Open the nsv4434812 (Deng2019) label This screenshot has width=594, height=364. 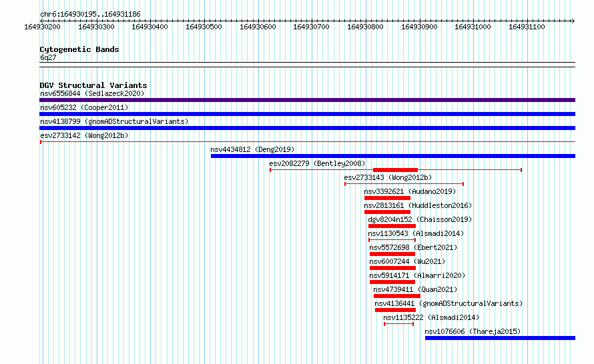tap(252, 149)
